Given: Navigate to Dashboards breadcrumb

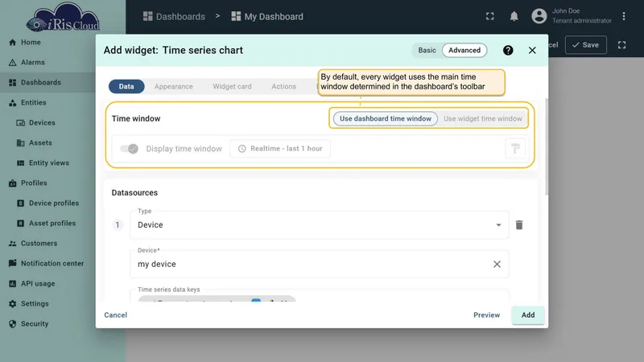Looking at the screenshot, I should (x=174, y=16).
